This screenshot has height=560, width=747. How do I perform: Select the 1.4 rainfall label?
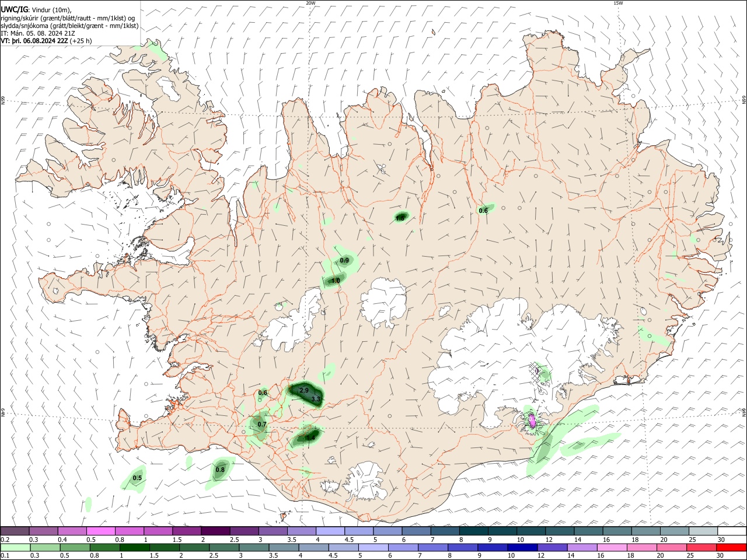pyautogui.click(x=310, y=437)
